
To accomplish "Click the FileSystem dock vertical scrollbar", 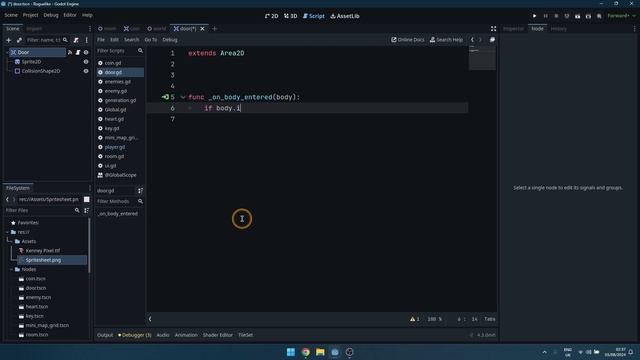I will pos(89,245).
